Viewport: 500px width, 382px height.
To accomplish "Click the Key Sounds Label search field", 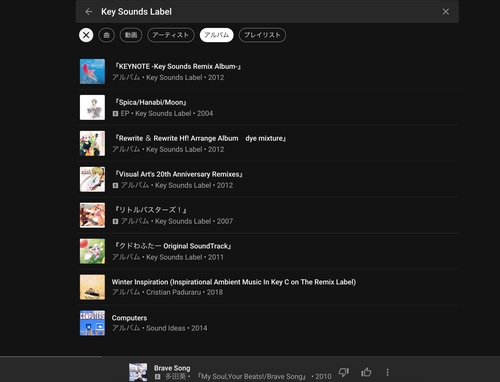I will point(267,12).
